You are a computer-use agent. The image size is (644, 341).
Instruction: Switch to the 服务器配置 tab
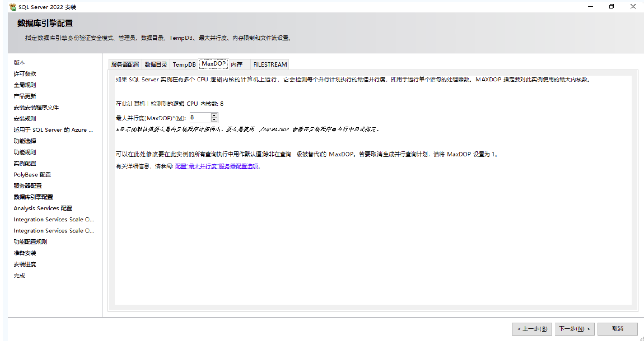125,64
